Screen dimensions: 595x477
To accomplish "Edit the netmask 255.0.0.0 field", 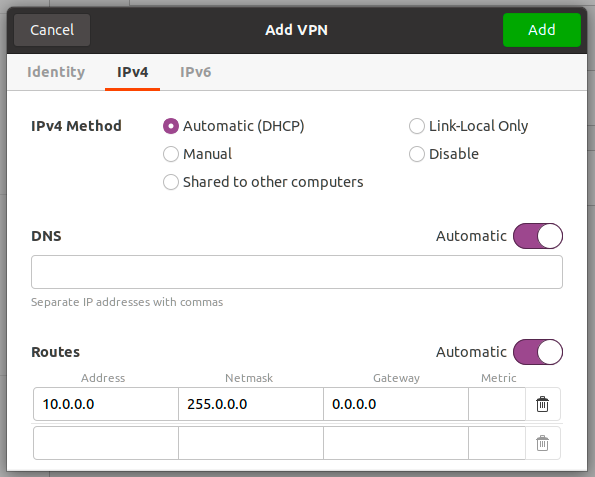I will 251,404.
